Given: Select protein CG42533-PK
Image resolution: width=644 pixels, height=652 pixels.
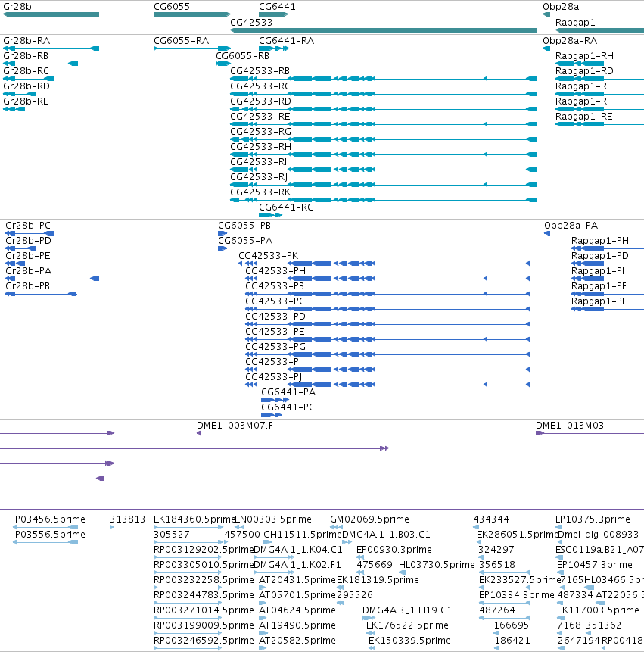Looking at the screenshot, I should (x=269, y=256).
